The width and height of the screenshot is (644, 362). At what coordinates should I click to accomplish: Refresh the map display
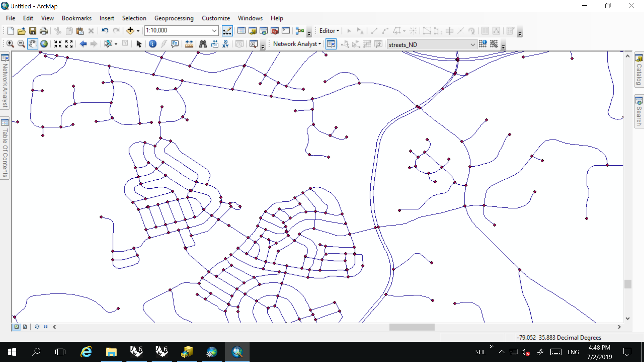coord(37,327)
